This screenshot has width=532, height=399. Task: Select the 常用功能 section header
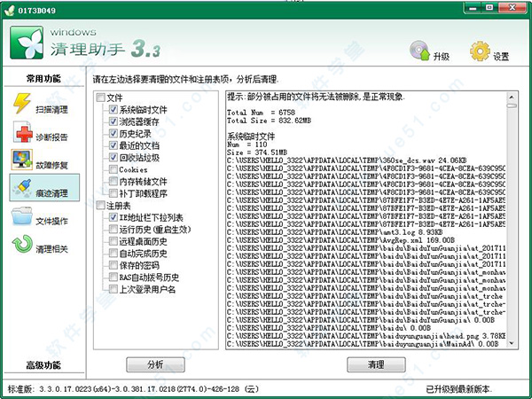(x=43, y=79)
